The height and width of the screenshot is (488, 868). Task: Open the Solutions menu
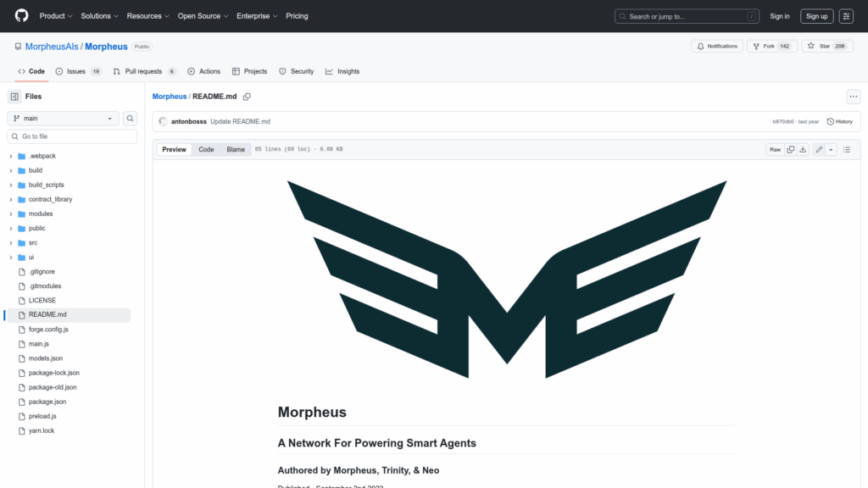tap(100, 16)
